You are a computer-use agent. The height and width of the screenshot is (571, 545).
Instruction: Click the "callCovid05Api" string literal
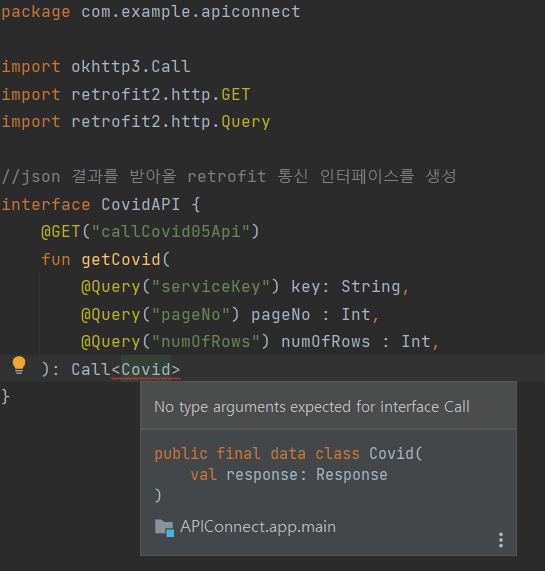[x=171, y=232]
